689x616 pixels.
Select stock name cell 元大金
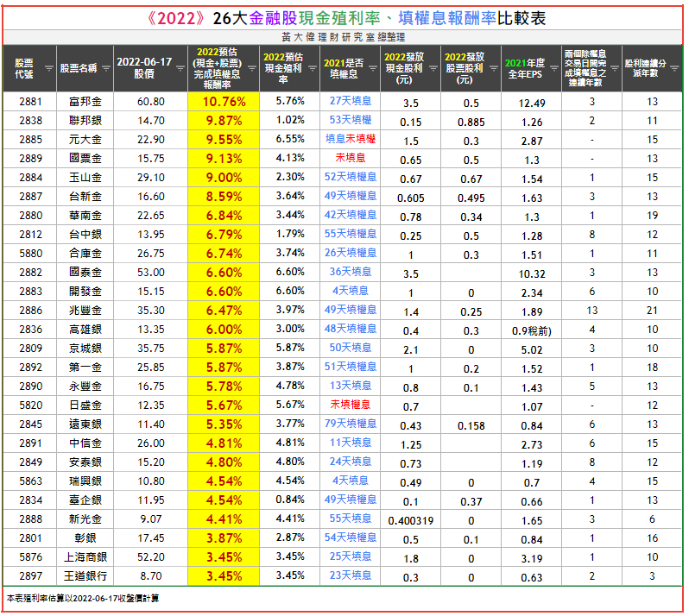85,140
